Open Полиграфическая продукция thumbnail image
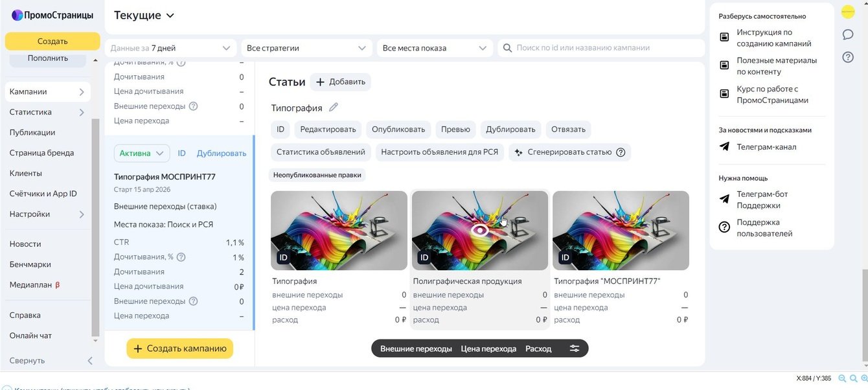This screenshot has height=390, width=868. (x=480, y=231)
